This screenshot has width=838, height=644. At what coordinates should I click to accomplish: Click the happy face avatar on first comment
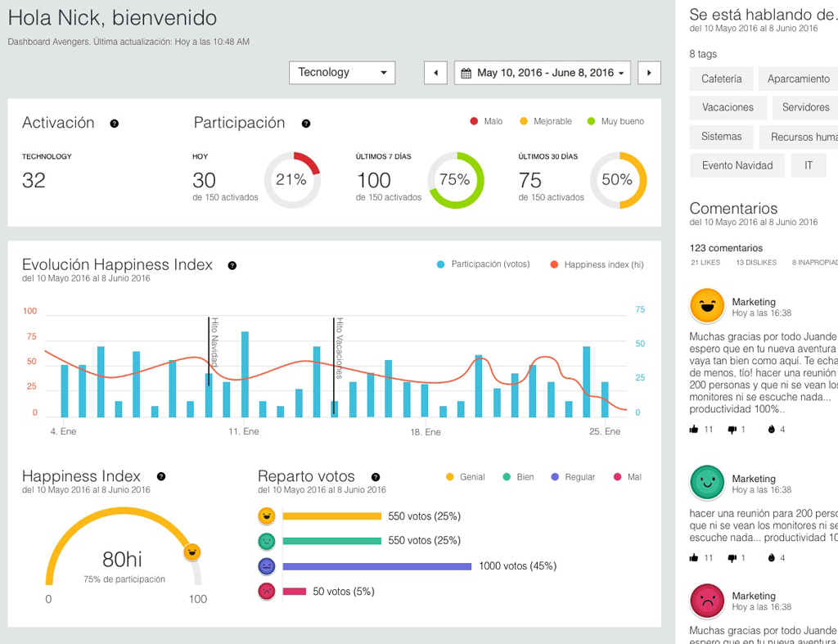tap(707, 306)
